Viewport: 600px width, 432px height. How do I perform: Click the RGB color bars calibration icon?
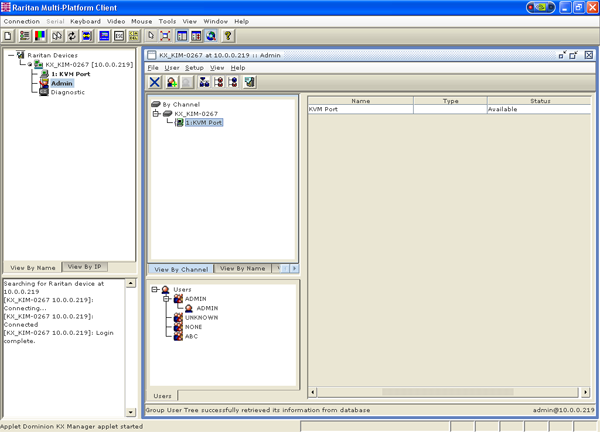point(40,36)
